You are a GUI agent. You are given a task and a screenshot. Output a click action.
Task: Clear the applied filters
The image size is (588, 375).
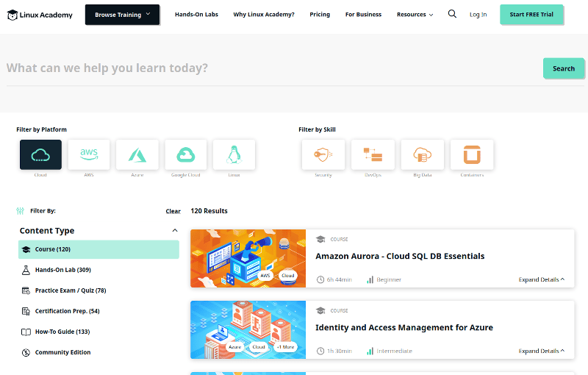point(173,211)
